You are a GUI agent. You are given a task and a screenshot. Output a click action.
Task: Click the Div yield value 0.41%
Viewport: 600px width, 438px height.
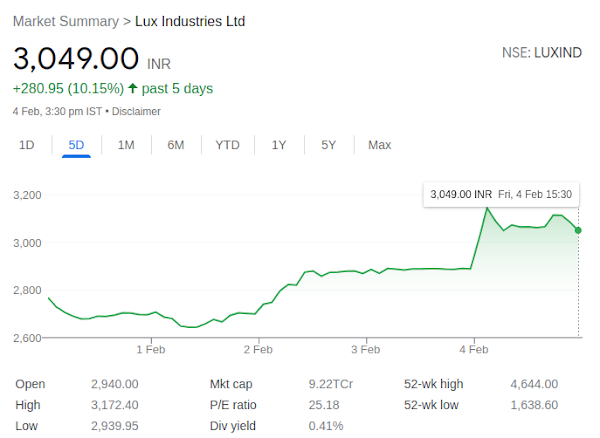(x=326, y=426)
